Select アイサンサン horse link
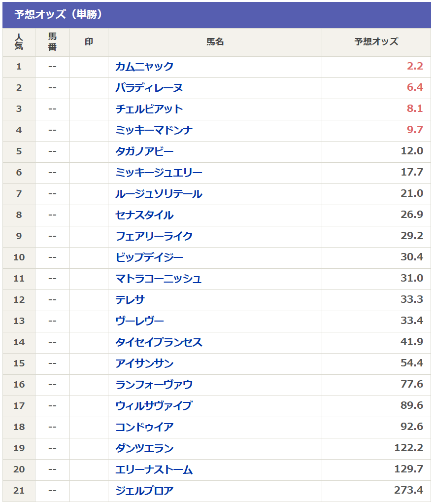 click(144, 364)
